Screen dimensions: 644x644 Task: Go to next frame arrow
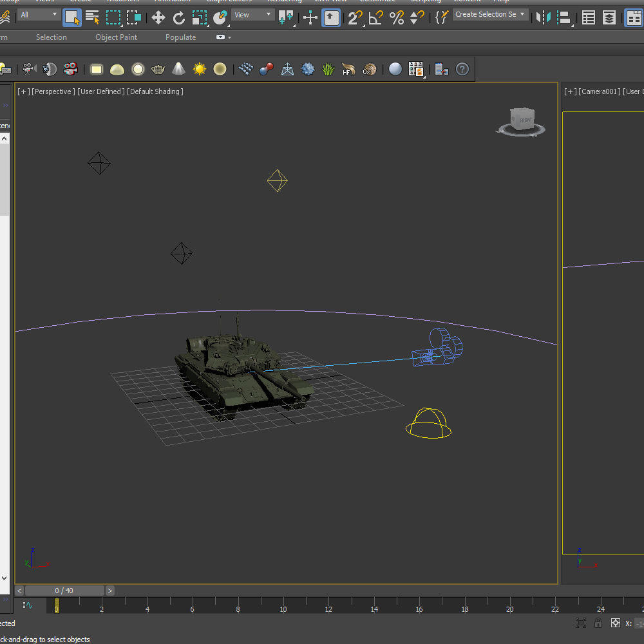(x=109, y=591)
